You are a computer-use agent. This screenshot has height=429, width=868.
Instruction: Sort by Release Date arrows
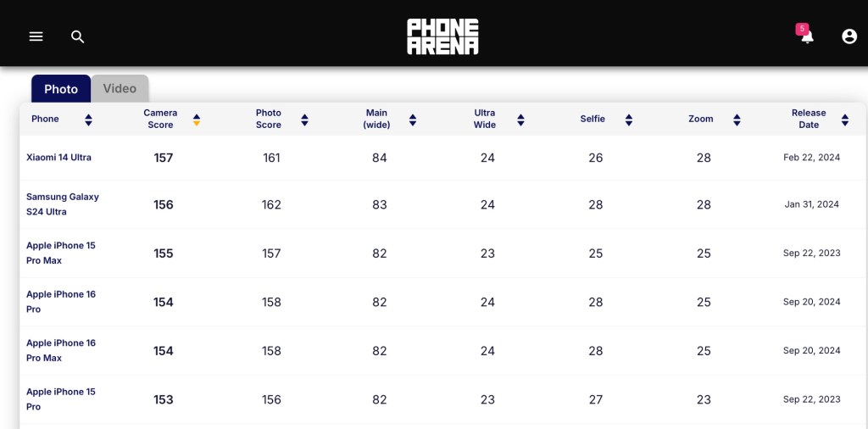(x=845, y=120)
